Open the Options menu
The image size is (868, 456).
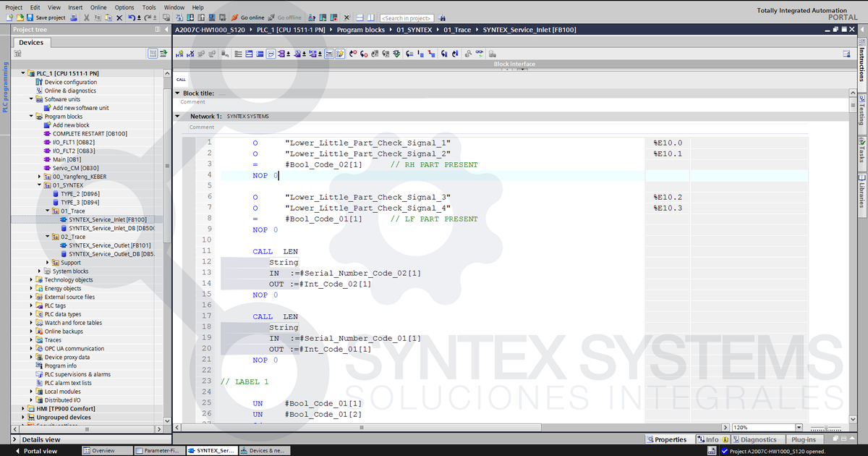[124, 7]
